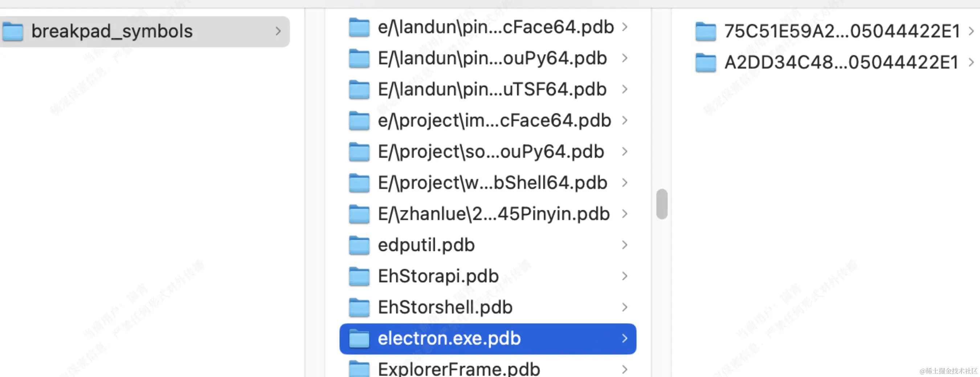This screenshot has height=377, width=980.
Task: Click the middle column scrollbar thumb
Action: pyautogui.click(x=662, y=204)
